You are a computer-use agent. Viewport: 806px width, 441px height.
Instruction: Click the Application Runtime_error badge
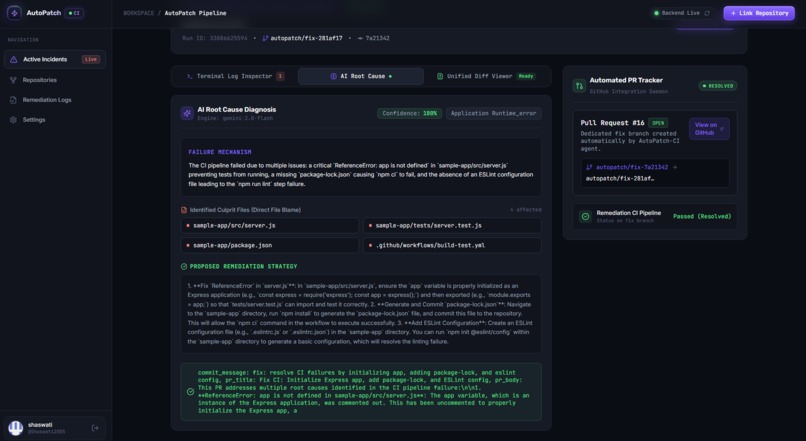pyautogui.click(x=493, y=113)
